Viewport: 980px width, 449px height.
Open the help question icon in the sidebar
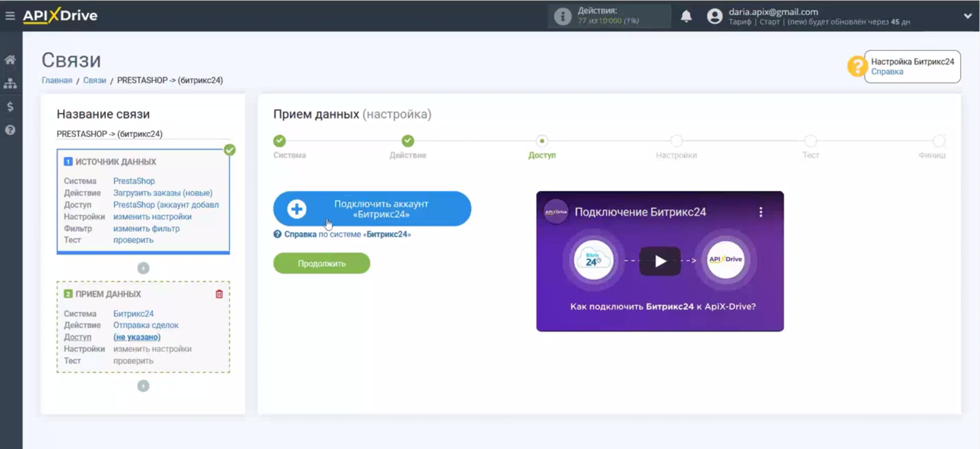(x=10, y=130)
